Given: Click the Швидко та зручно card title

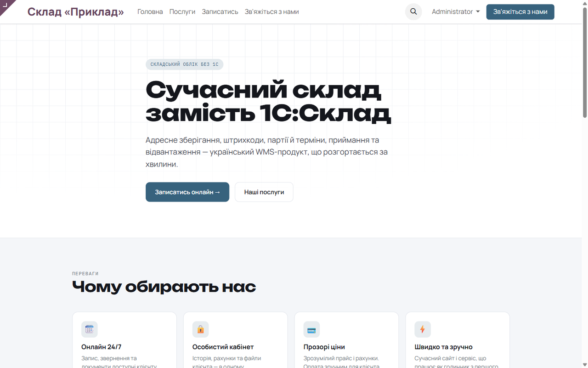Looking at the screenshot, I should [443, 347].
